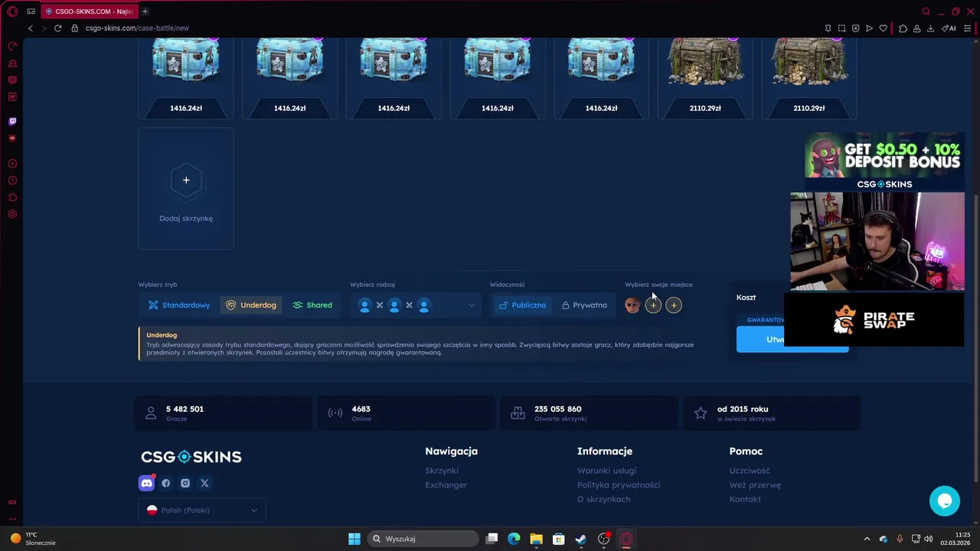
Task: Open volume control in system tray
Action: tap(928, 539)
